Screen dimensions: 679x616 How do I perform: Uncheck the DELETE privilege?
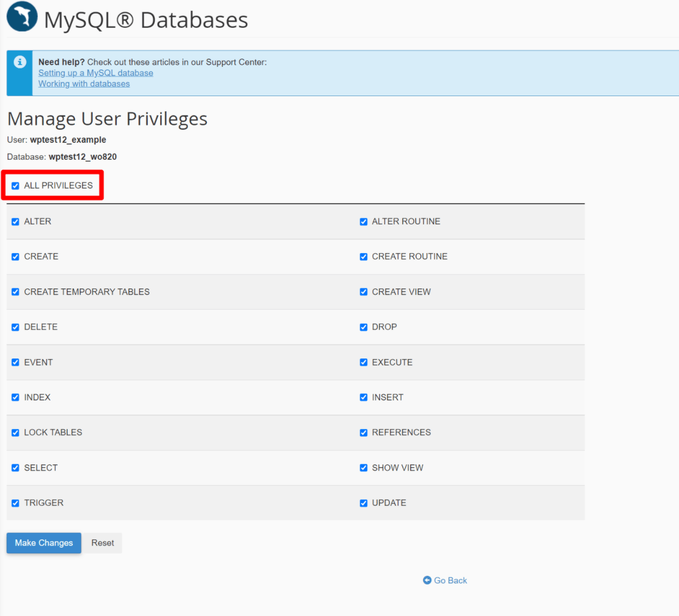click(15, 327)
